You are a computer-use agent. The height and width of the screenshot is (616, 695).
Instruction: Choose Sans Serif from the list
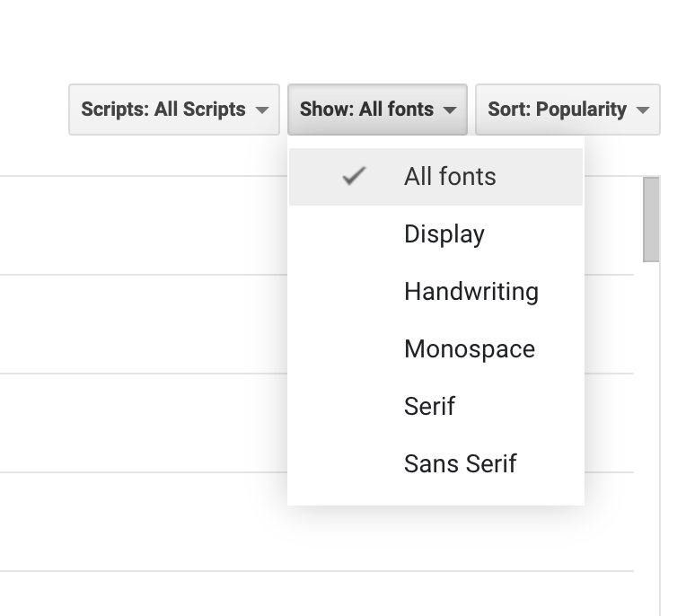tap(460, 464)
